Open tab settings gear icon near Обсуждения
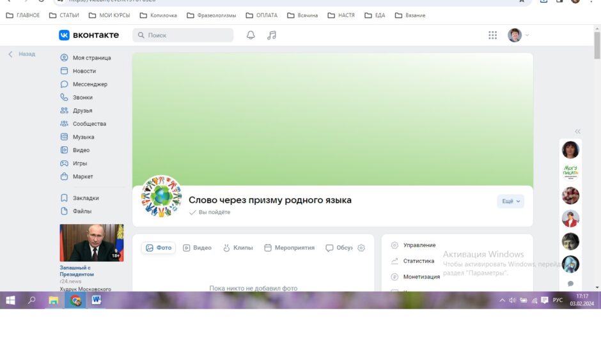The height and width of the screenshot is (364, 601). [361, 248]
